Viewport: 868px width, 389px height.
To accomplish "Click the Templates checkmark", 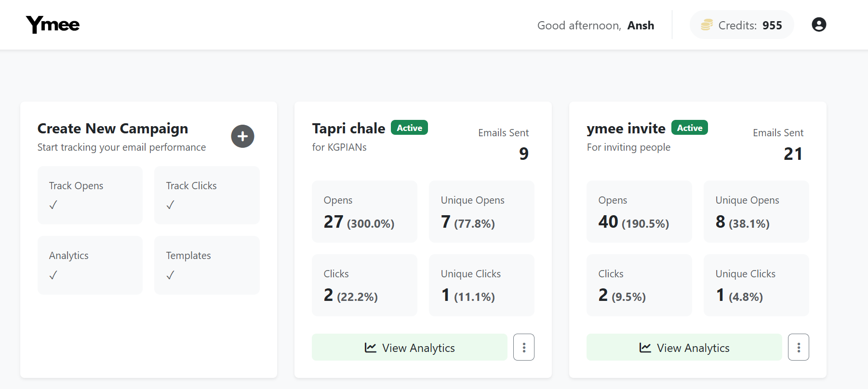I will click(170, 275).
